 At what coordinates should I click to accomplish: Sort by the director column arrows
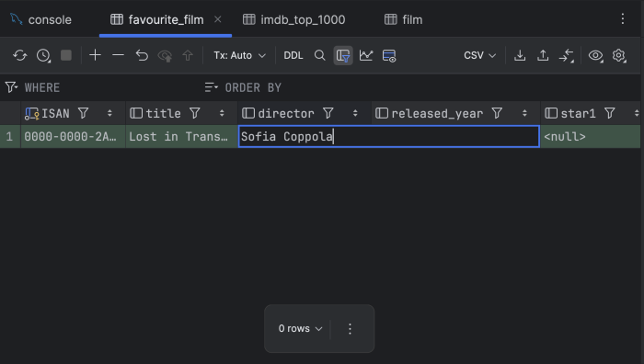tap(355, 113)
